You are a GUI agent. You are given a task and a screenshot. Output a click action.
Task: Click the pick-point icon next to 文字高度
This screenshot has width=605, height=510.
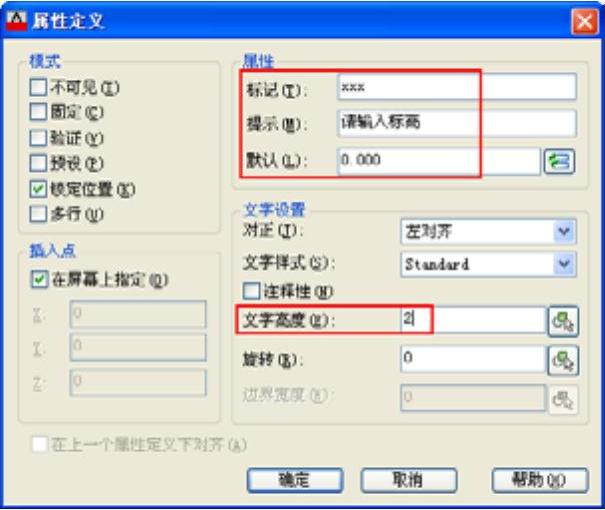563,321
